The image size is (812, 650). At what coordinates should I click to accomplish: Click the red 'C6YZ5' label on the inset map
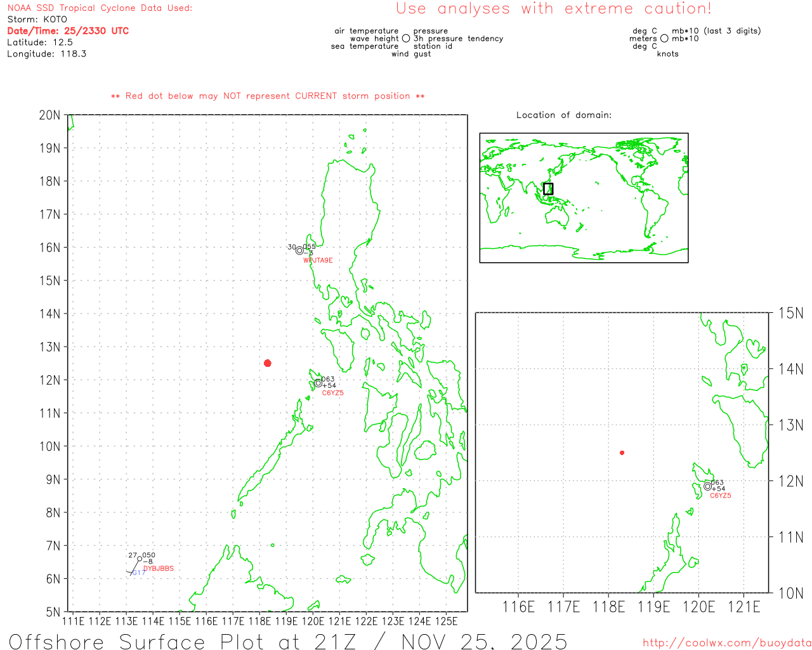(721, 496)
